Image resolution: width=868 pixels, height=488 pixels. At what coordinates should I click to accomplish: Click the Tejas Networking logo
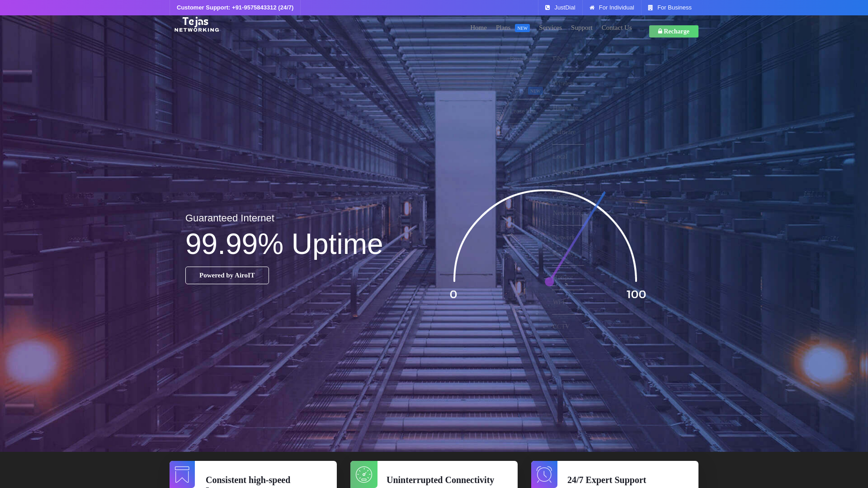tap(197, 24)
